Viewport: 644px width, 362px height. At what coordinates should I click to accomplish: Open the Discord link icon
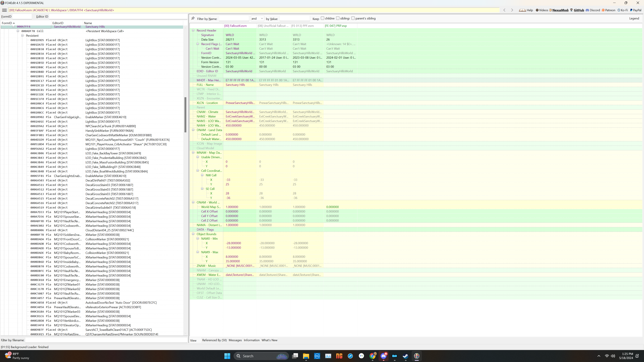pyautogui.click(x=587, y=10)
